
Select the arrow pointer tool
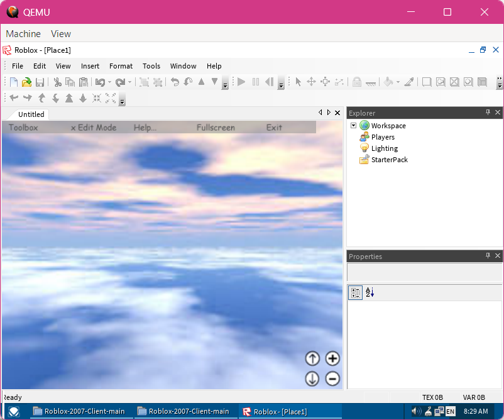299,82
